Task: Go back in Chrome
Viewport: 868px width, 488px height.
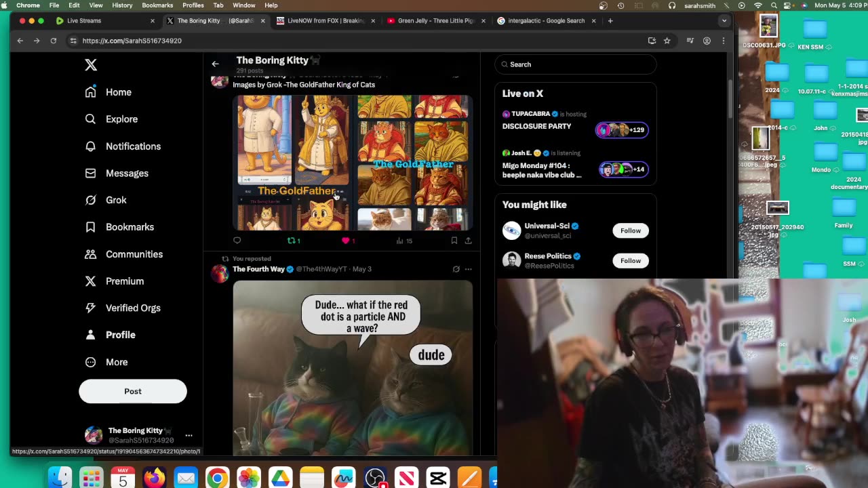Action: (x=20, y=41)
